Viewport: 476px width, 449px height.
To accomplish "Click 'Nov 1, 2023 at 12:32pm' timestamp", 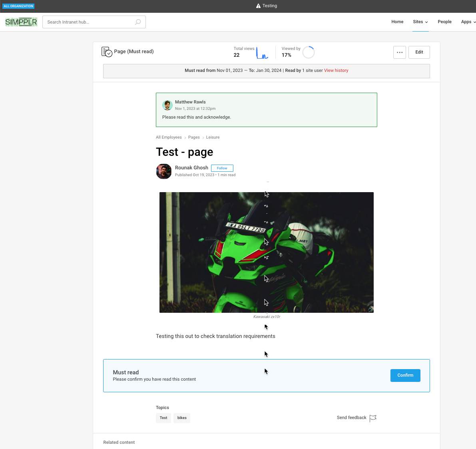I will click(195, 109).
